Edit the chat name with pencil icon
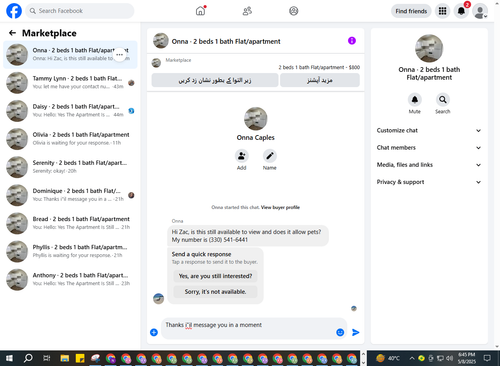The width and height of the screenshot is (500, 366). (269, 156)
